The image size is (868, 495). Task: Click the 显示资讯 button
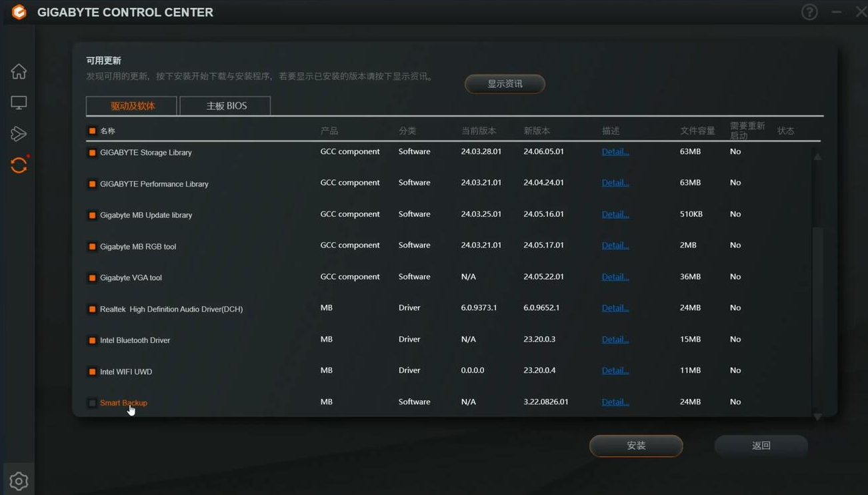click(x=505, y=84)
